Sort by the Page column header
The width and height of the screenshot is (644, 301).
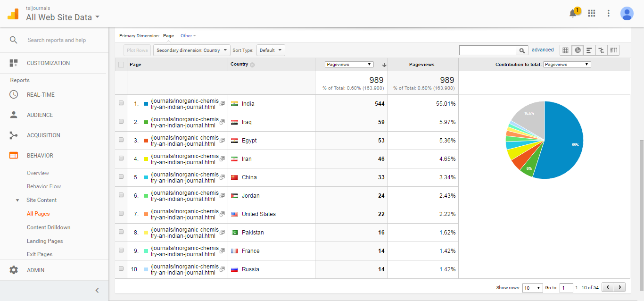click(x=135, y=65)
